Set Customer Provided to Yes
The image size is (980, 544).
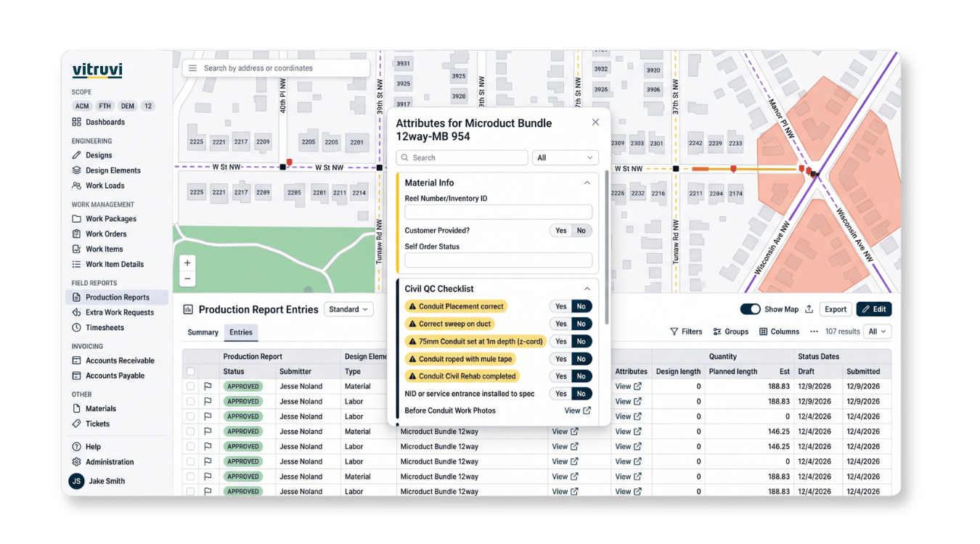(x=560, y=231)
